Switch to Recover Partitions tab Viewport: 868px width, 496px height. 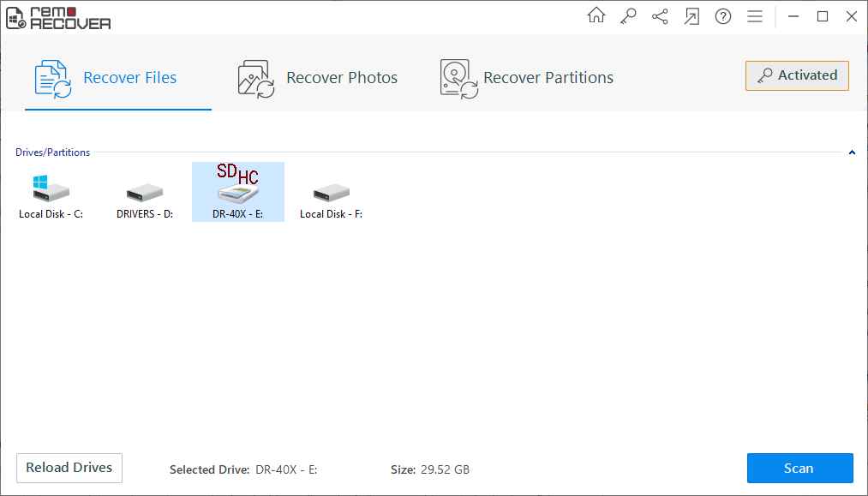[526, 78]
